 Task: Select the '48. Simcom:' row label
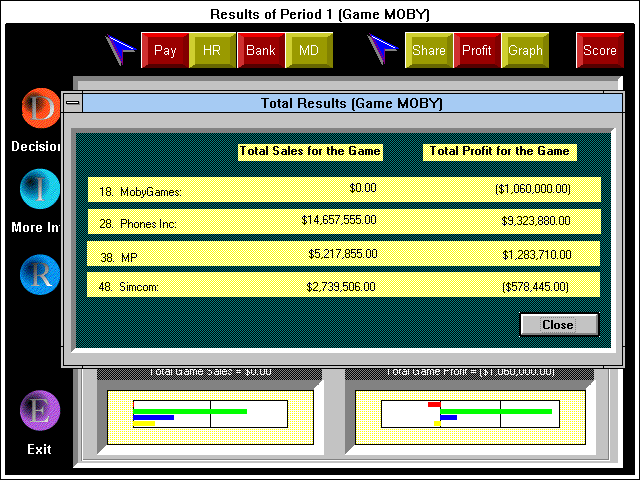point(129,287)
